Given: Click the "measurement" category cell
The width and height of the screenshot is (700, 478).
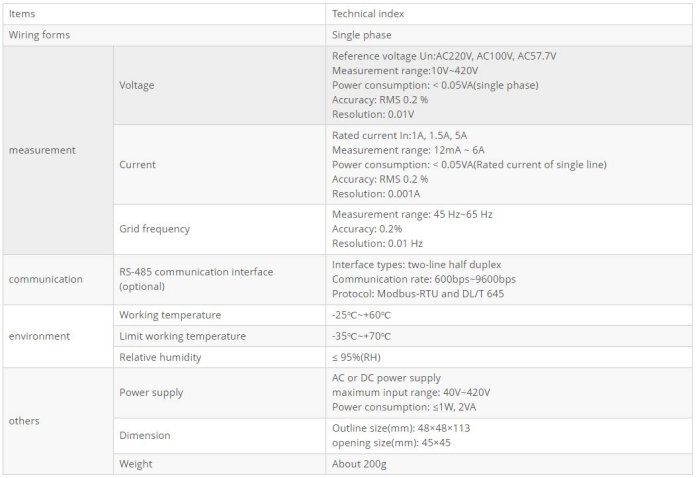Looking at the screenshot, I should click(x=42, y=150).
